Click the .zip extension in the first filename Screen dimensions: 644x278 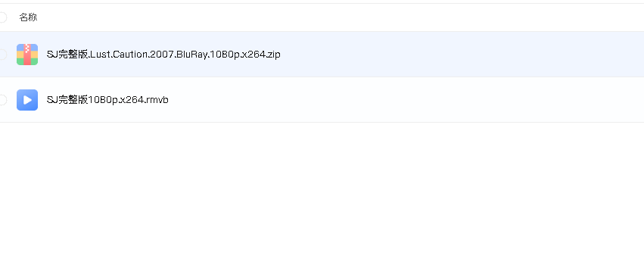[x=272, y=55]
